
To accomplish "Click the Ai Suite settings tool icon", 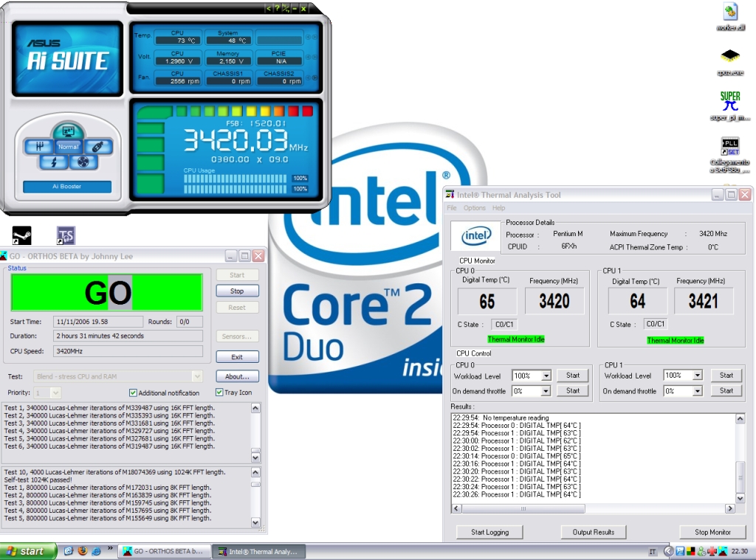I will pos(286,8).
